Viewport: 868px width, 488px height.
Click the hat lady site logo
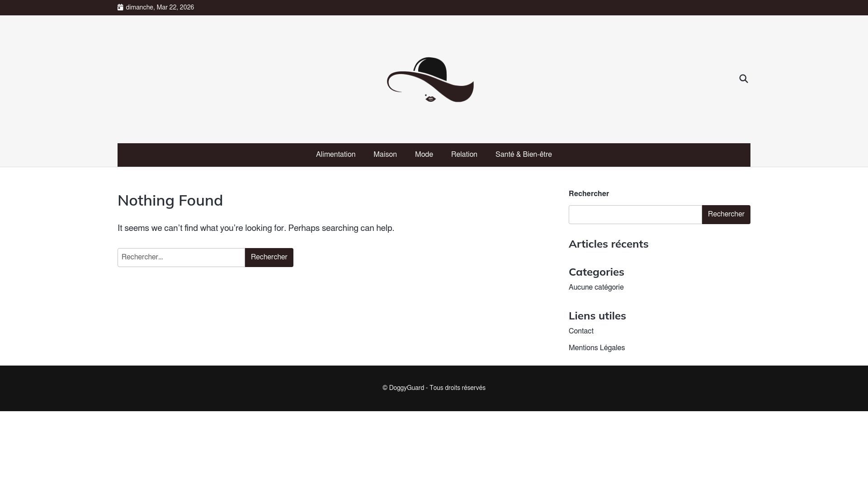click(430, 80)
